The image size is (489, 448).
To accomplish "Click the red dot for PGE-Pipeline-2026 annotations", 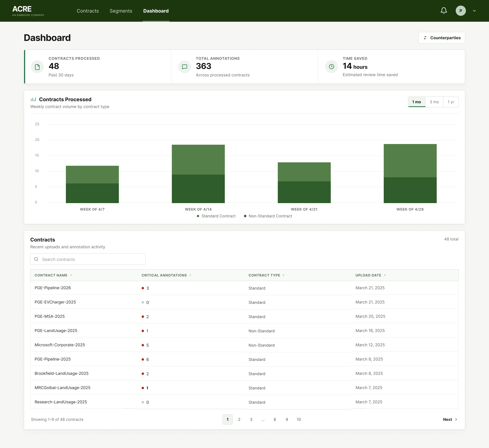I will pos(143,288).
